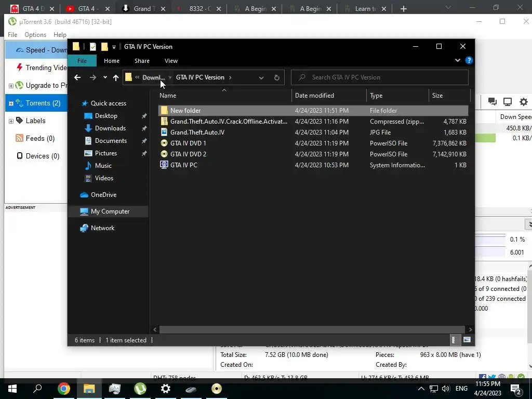Open uTorrent remote monitor toolbar icon

508,101
